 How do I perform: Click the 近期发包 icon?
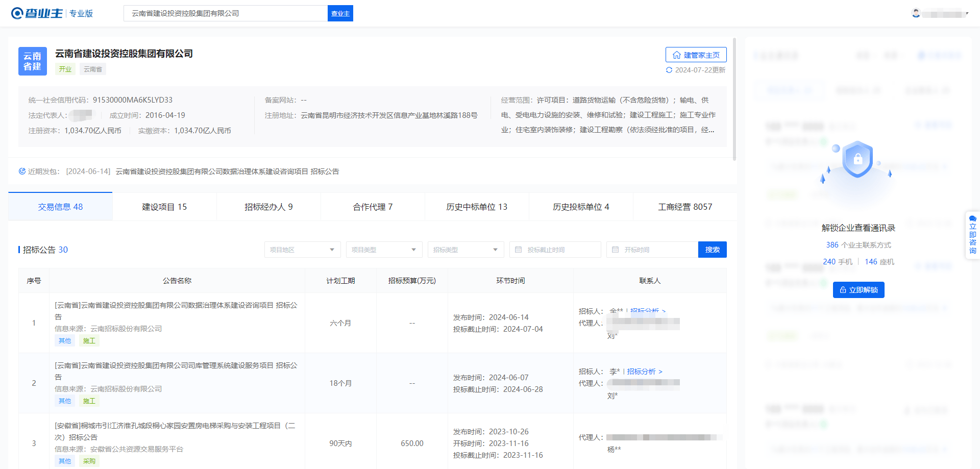point(22,171)
